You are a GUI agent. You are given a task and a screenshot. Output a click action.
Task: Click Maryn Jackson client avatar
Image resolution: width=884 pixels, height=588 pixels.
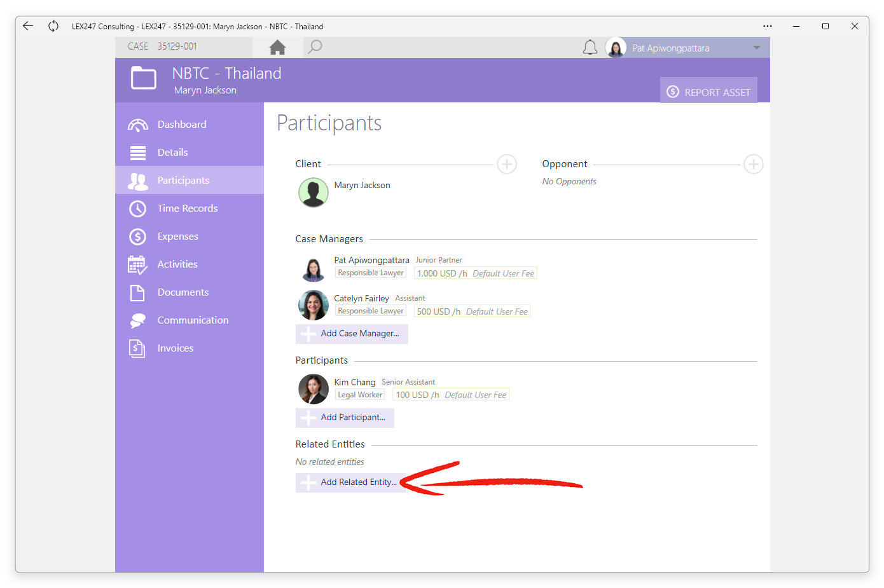314,192
